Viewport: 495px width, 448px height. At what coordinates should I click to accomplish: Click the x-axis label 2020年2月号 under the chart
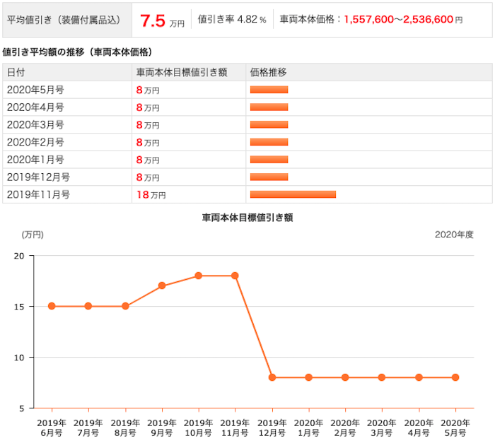click(345, 428)
